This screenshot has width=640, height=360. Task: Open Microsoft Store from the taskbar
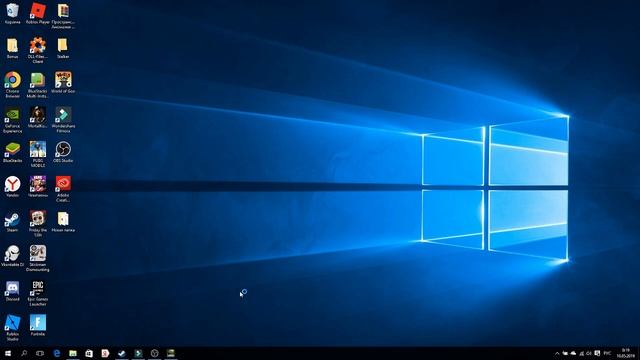[89, 353]
